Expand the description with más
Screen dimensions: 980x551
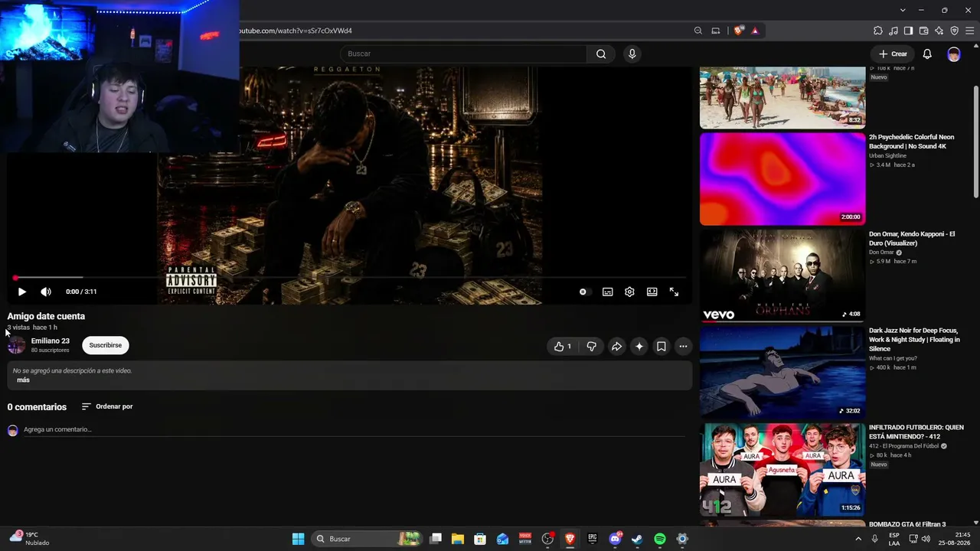point(24,380)
